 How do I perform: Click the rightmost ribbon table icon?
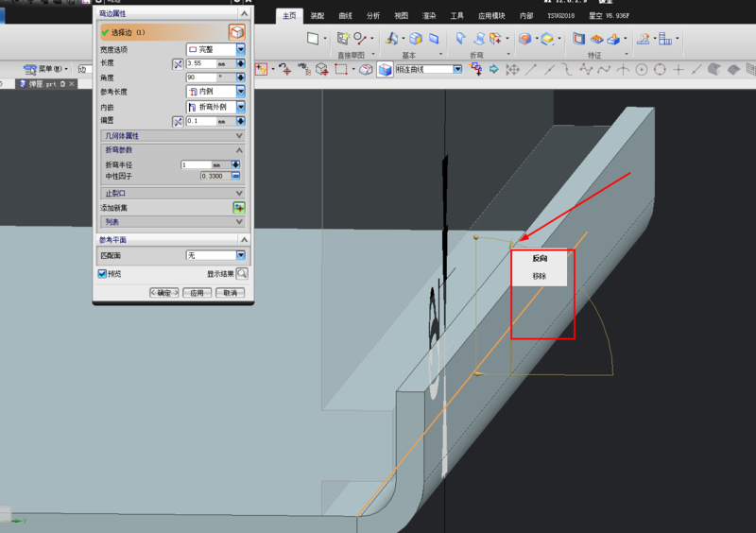[x=665, y=39]
